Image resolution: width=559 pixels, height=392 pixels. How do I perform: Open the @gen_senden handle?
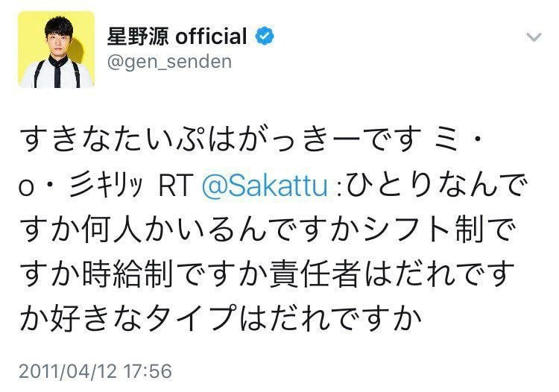171,61
